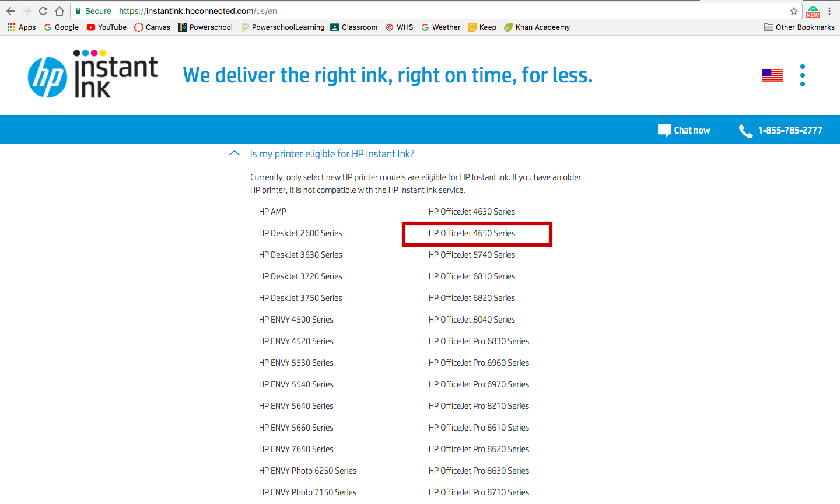The width and height of the screenshot is (840, 504).
Task: Select 'HP OfficeJet Pro 8630 Series' text
Action: [x=479, y=471]
